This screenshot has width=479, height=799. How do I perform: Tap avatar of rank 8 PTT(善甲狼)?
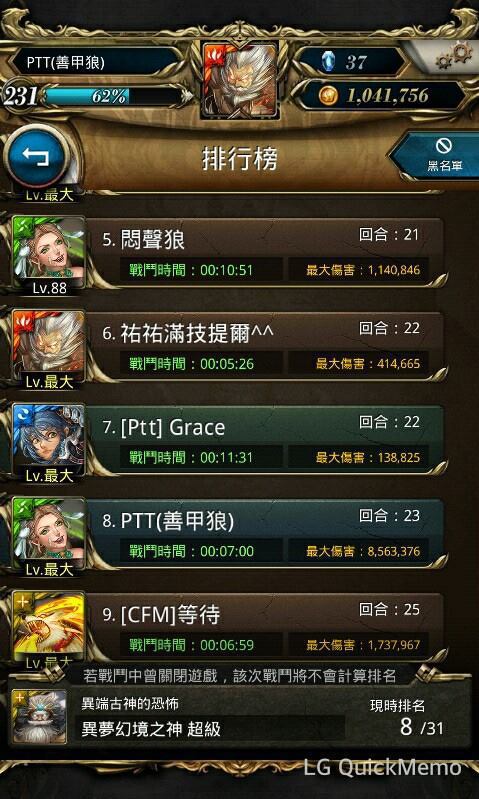[49, 536]
